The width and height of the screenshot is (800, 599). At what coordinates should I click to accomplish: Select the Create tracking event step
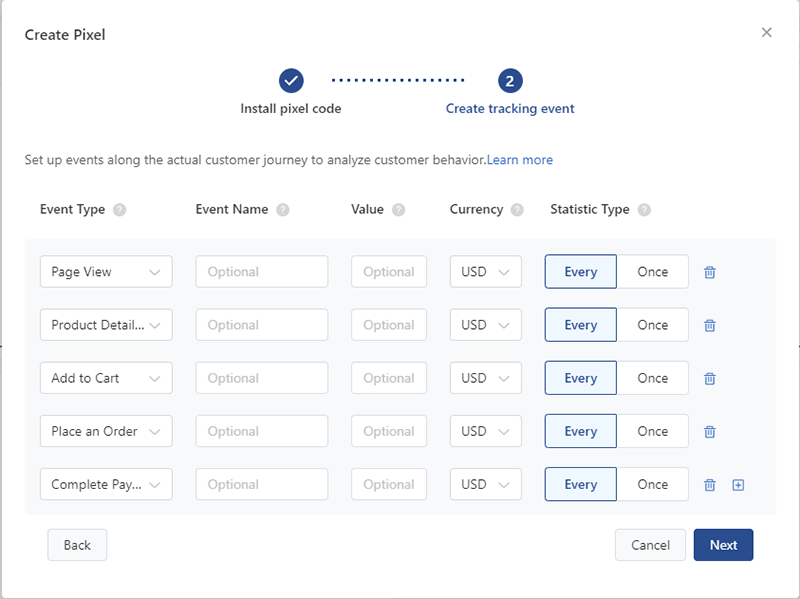tap(510, 80)
